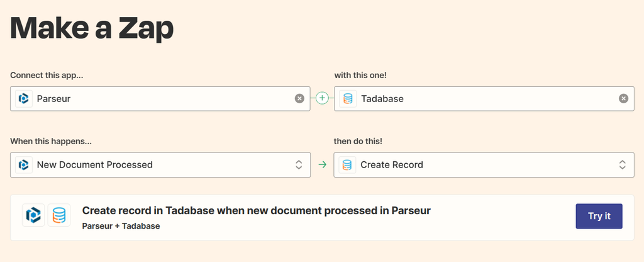The height and width of the screenshot is (262, 644).
Task: Click Tadabase icon in the Zap template card
Action: pos(59,215)
